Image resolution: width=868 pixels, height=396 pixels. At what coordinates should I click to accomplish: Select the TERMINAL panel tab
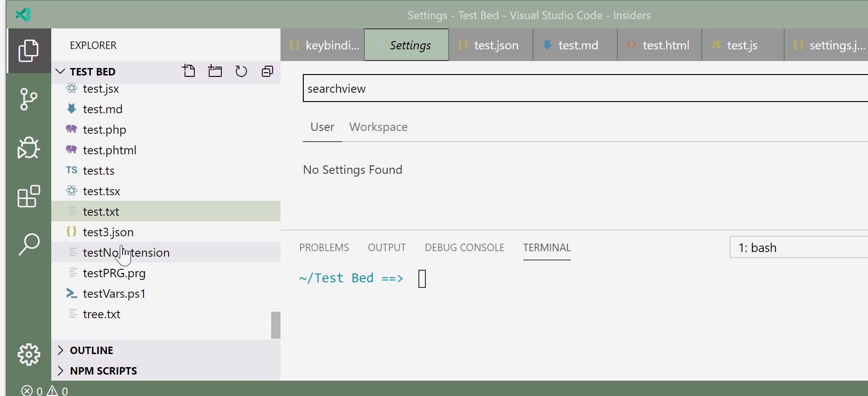click(x=547, y=247)
